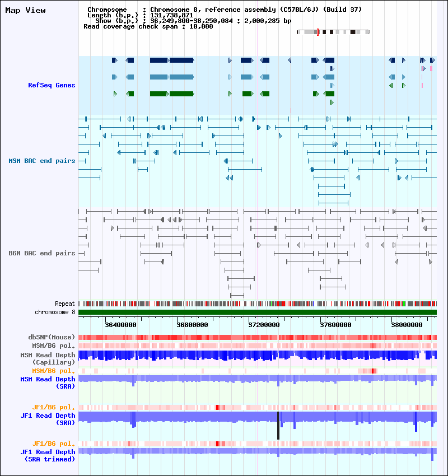
Task: Click the gray MSM/B6 pol. label under dbSNP
Action: [53, 346]
